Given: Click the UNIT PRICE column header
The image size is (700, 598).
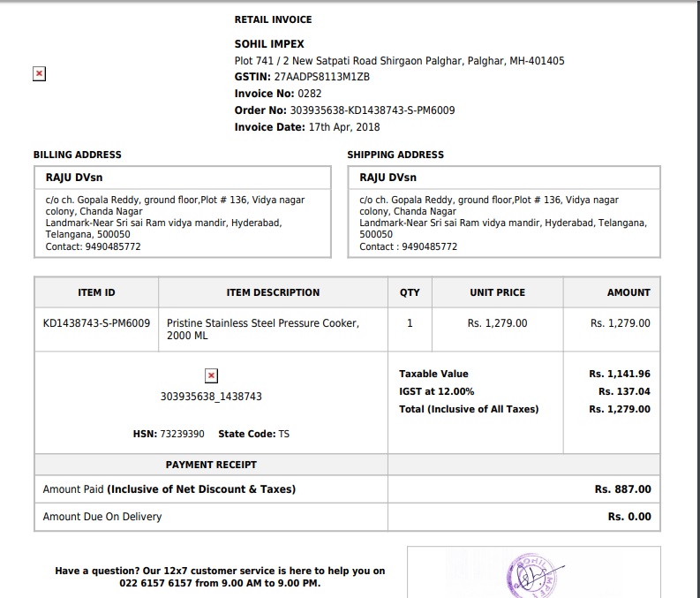Looking at the screenshot, I should [497, 292].
